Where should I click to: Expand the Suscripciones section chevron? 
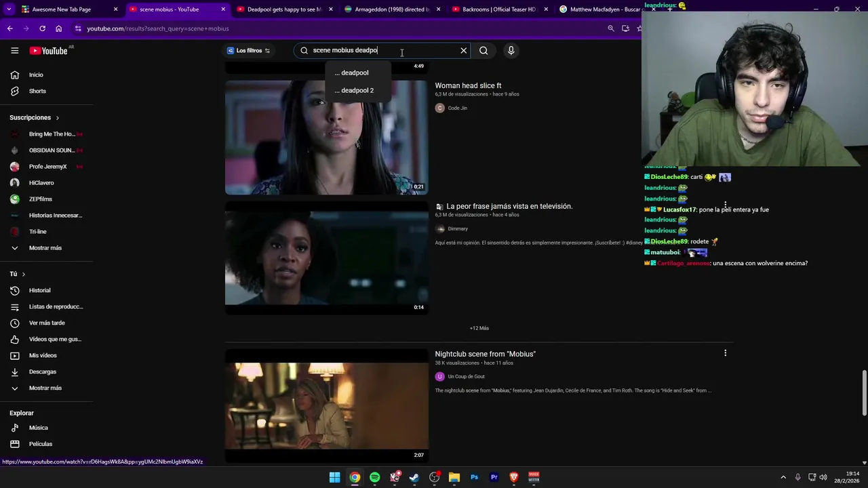(x=57, y=118)
